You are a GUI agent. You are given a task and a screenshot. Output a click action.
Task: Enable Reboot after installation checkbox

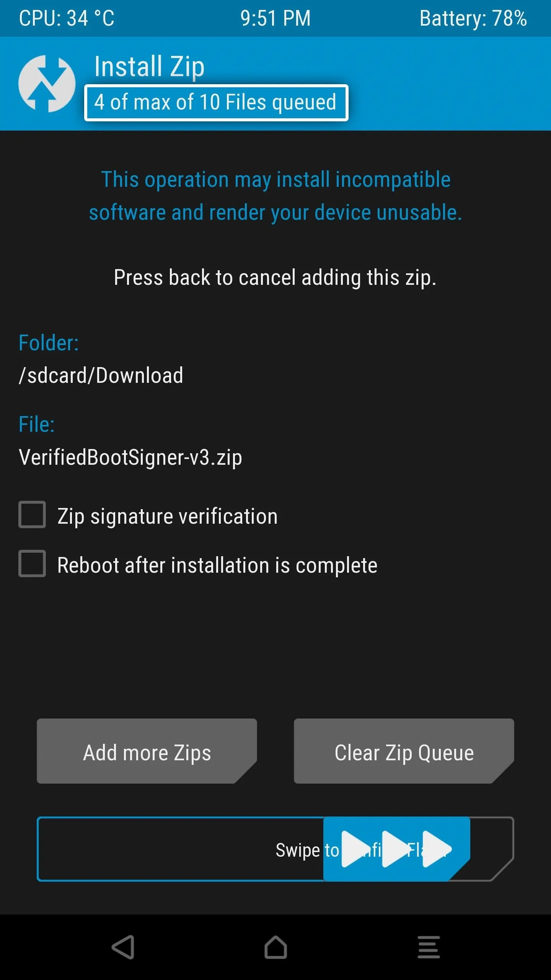pyautogui.click(x=32, y=563)
